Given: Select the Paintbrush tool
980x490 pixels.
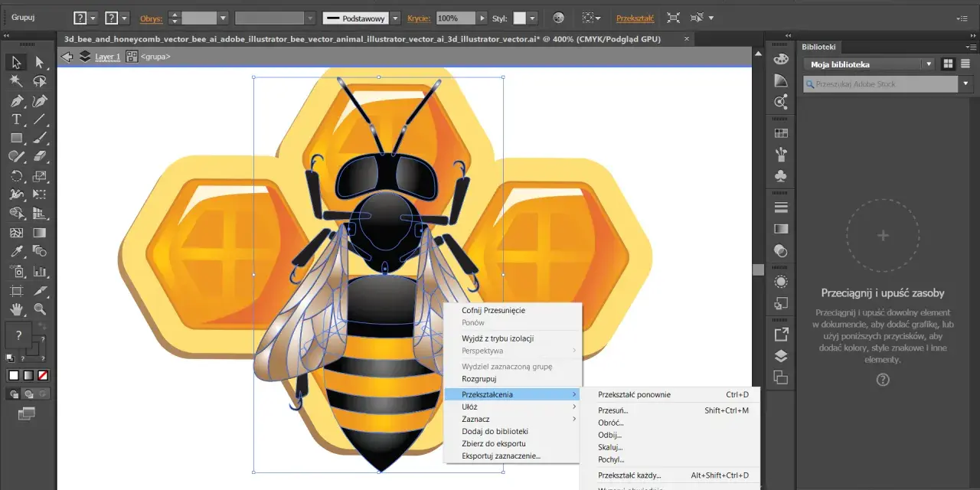Looking at the screenshot, I should (40, 139).
